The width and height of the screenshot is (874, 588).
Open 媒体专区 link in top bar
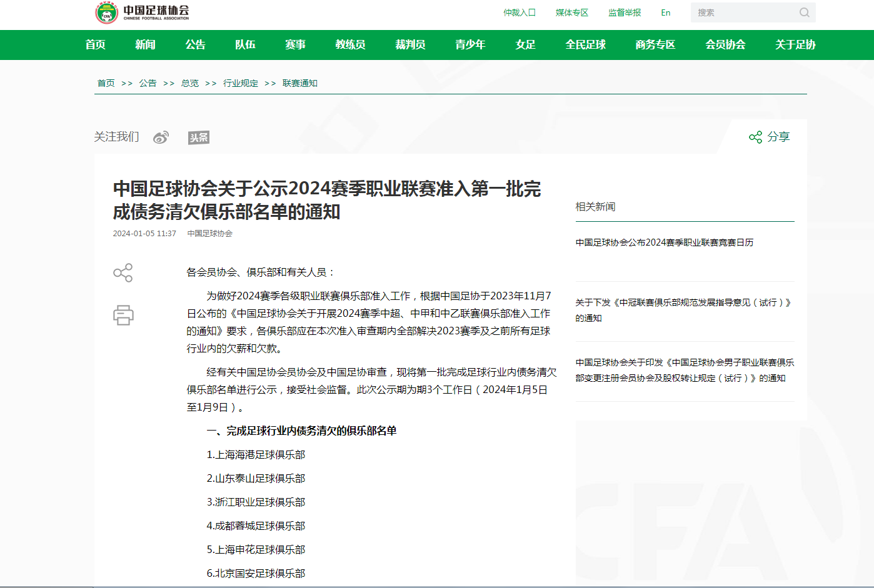coord(572,12)
